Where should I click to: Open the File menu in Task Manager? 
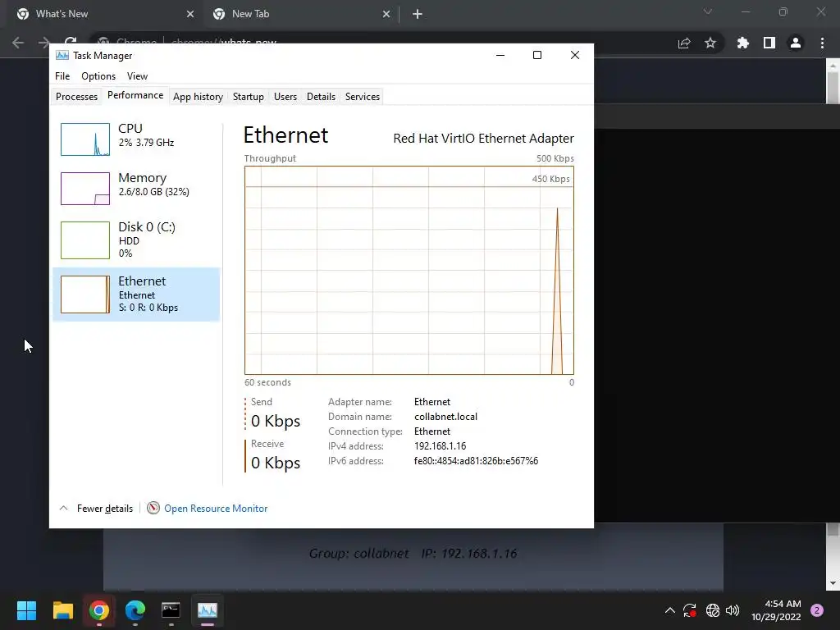(62, 76)
